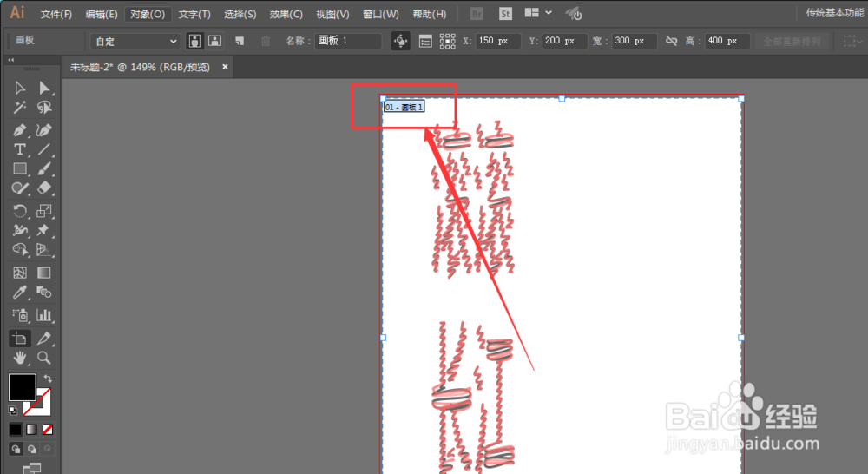The image size is (868, 474).
Task: Click the artboard 名称 field 画板 1
Action: 348,41
